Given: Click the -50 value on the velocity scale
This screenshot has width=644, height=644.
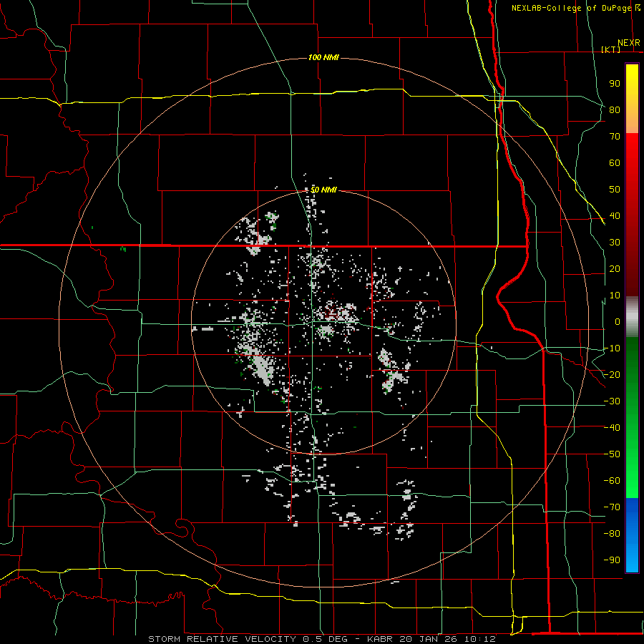Looking at the screenshot, I should point(612,454).
